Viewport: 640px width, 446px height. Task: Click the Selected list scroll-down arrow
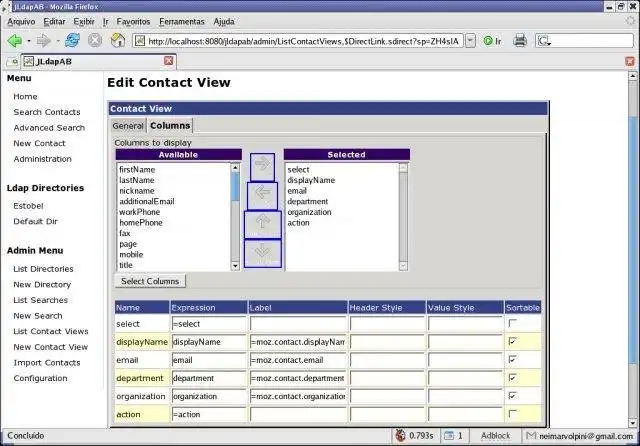[403, 266]
